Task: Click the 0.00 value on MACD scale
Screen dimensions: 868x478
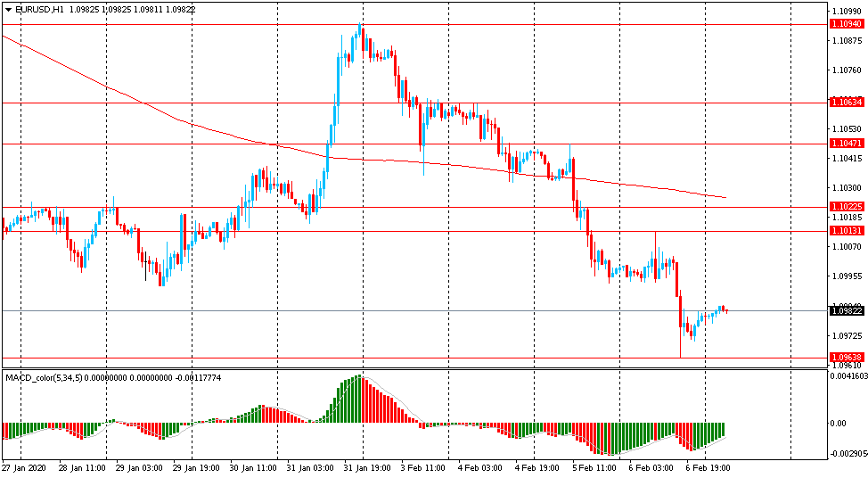Action: click(838, 424)
